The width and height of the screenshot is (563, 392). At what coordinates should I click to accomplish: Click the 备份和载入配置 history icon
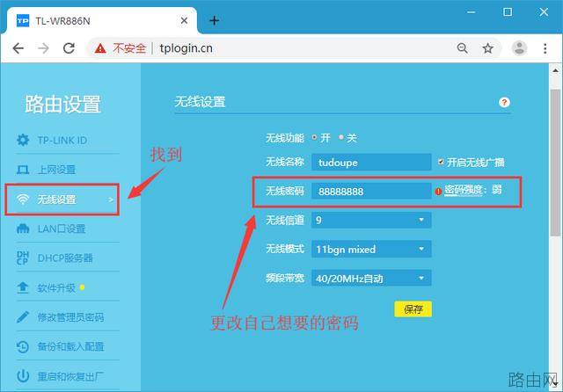[23, 347]
